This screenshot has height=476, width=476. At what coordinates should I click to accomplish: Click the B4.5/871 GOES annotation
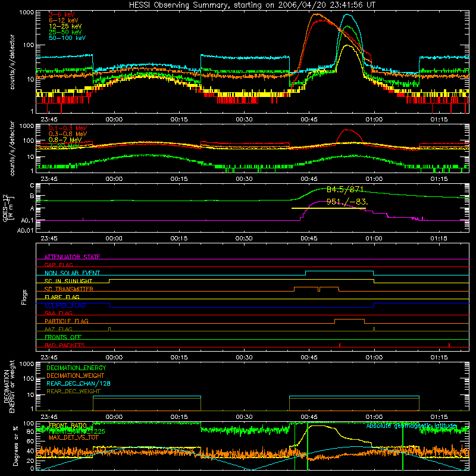click(345, 190)
